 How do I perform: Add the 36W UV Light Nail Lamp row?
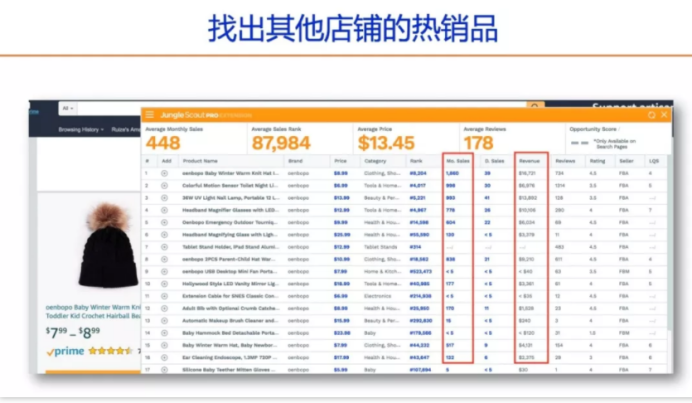coord(164,198)
